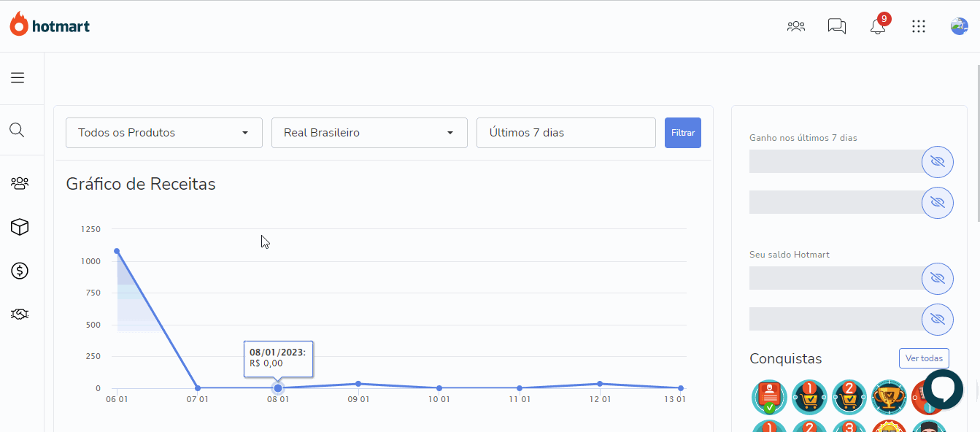The image size is (980, 432).
Task: Open the notifications bell
Action: point(878,26)
